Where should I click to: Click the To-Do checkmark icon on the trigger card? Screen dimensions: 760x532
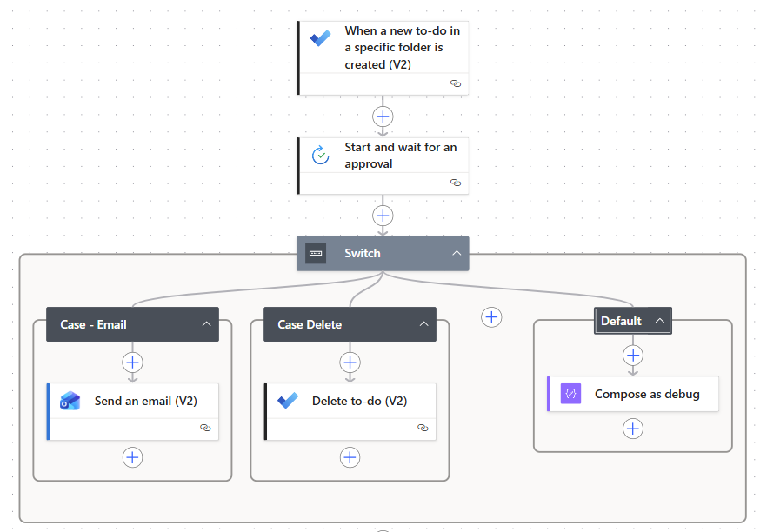coord(320,38)
